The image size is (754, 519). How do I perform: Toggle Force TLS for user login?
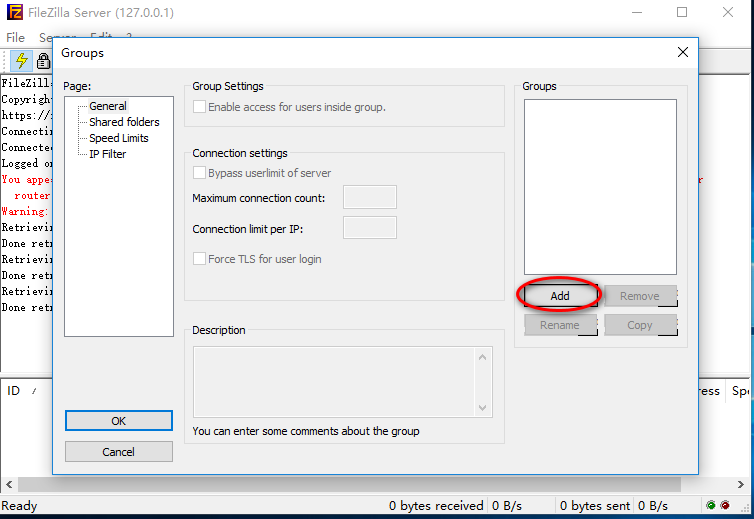(199, 259)
